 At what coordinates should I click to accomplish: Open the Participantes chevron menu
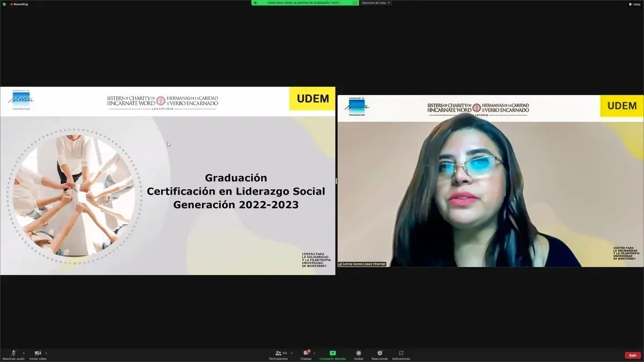click(291, 352)
